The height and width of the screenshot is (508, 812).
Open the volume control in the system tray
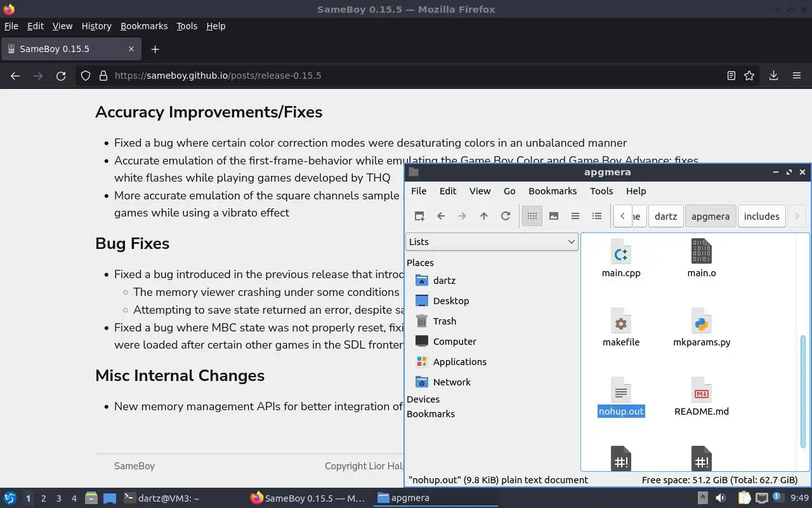(x=721, y=498)
